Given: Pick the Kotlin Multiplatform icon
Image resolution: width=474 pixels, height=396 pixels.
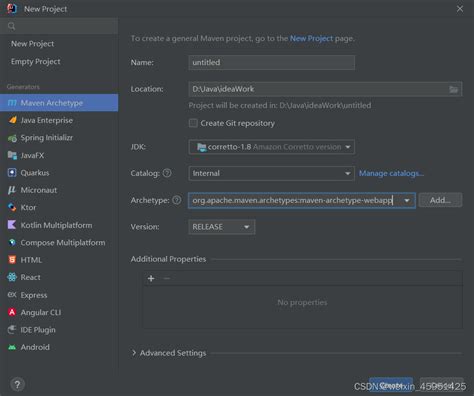Looking at the screenshot, I should 12,225.
